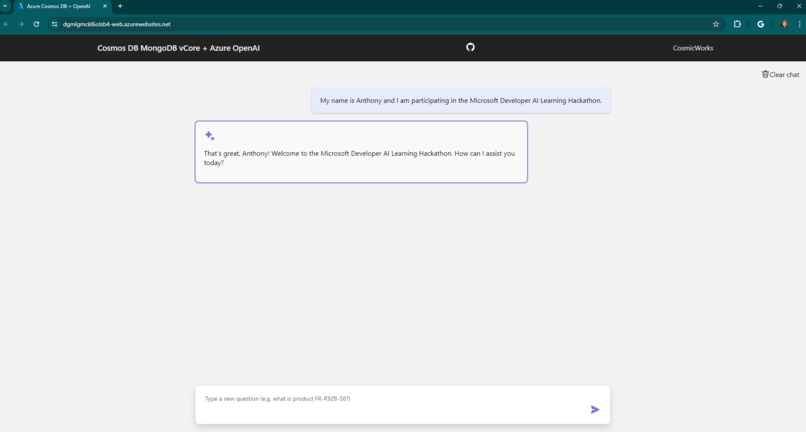Click the Clear chat trash button
Viewport: 806px width, 432px height.
[780, 75]
